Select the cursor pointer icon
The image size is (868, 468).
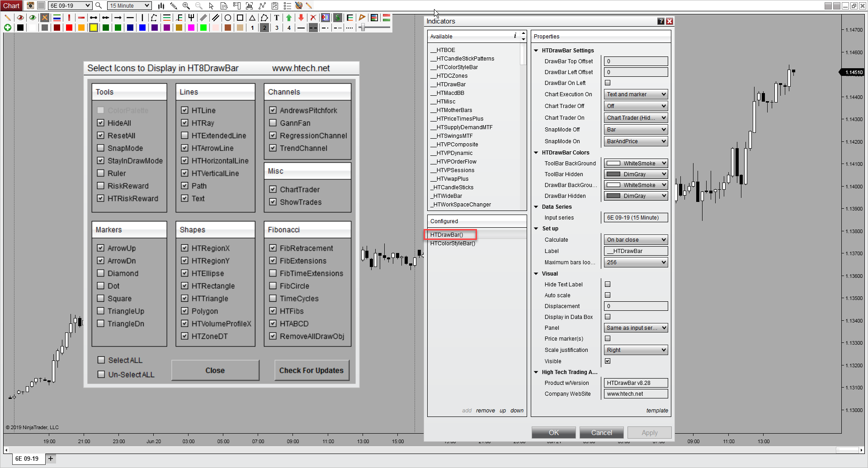[x=211, y=6]
